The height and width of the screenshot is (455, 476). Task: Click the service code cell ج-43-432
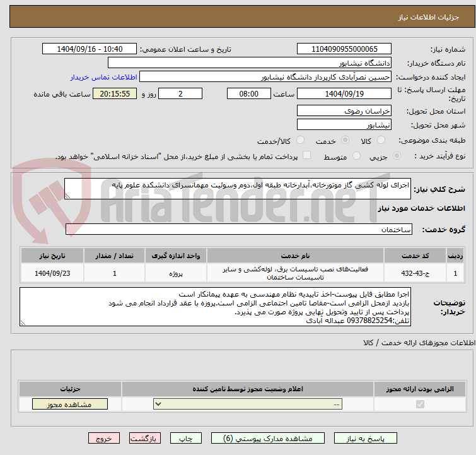click(415, 273)
